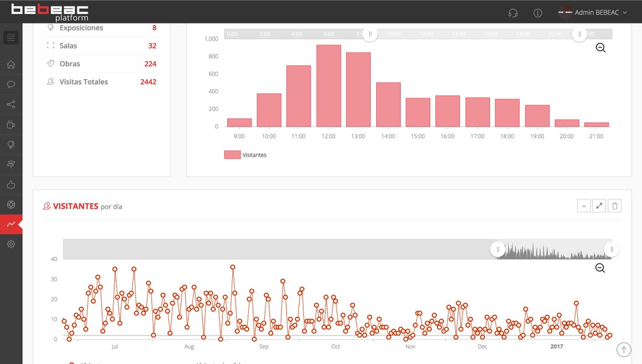Click the 2442 total visits value

coord(148,82)
